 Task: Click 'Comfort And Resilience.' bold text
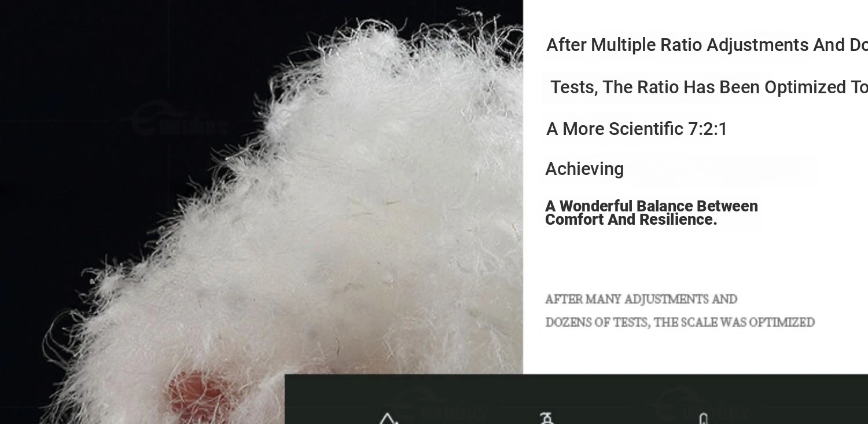[x=631, y=220]
